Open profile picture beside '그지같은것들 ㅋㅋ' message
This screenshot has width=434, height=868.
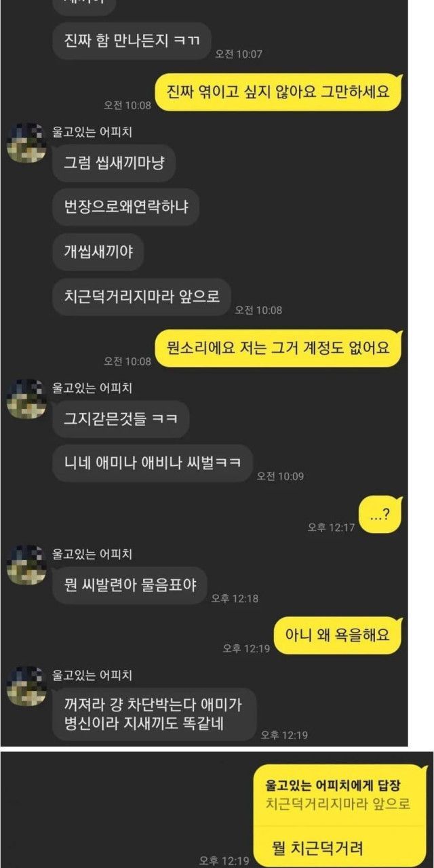pos(26,399)
